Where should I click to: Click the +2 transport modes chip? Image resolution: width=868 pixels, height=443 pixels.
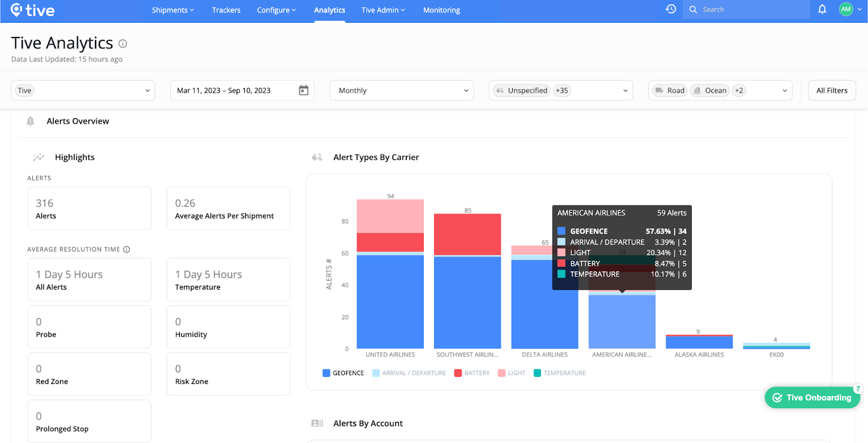[x=739, y=91]
